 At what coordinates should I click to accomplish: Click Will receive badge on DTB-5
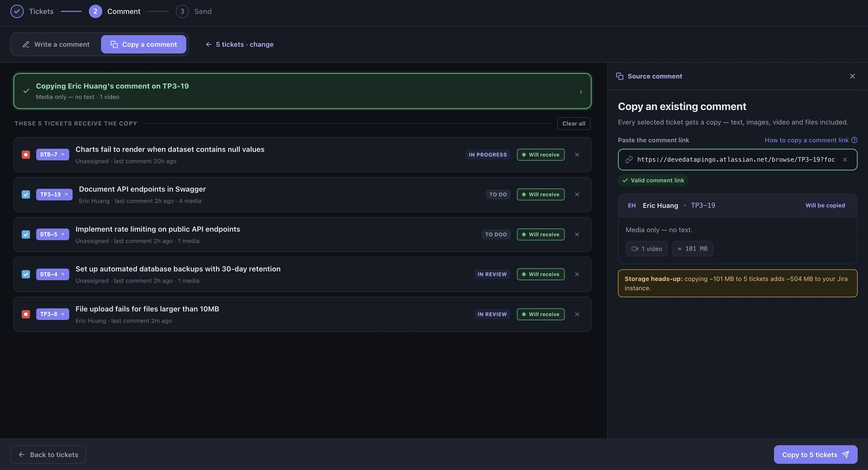point(540,234)
